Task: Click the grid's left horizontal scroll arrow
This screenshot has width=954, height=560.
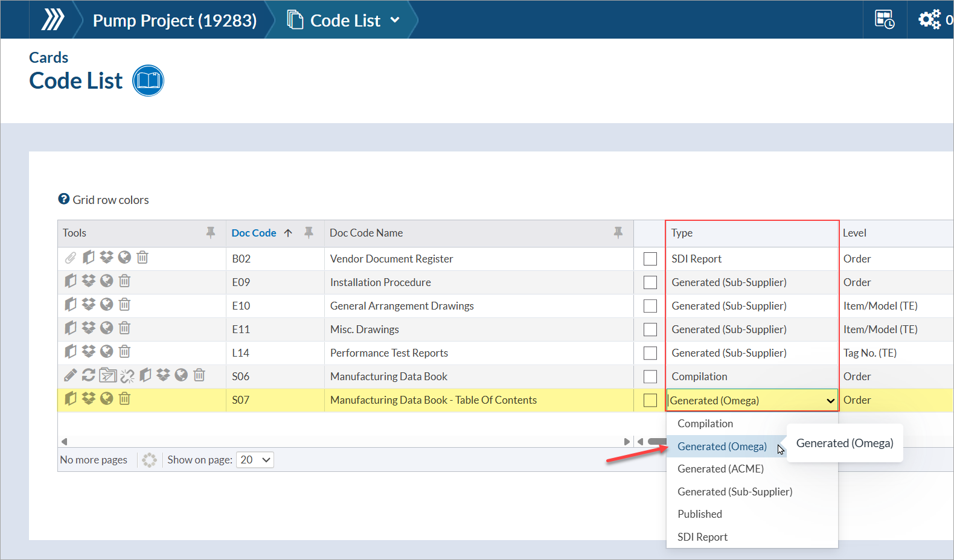Action: [x=65, y=441]
